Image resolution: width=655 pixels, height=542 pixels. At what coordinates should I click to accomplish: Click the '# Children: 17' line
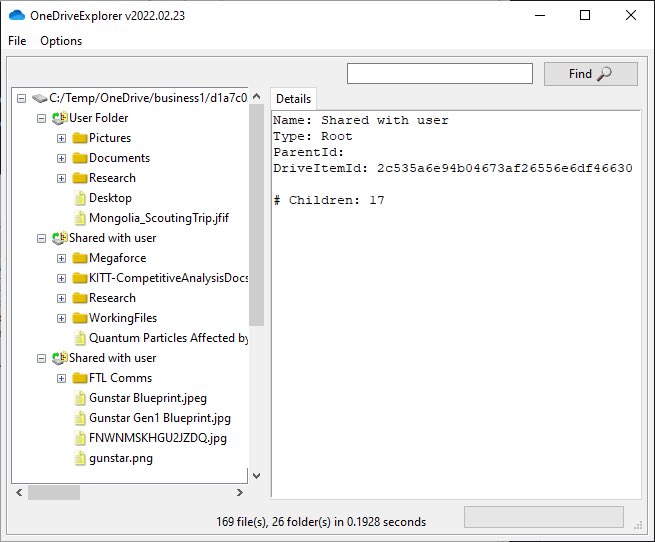[x=329, y=200]
